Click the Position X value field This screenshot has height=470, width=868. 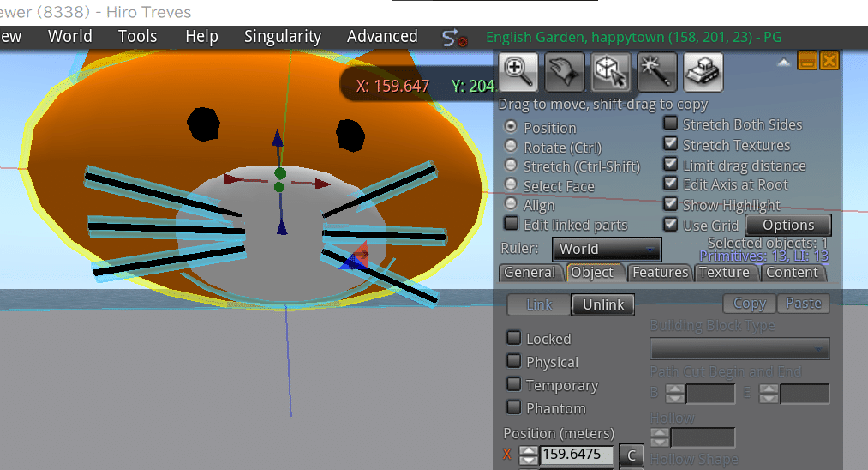pyautogui.click(x=577, y=455)
